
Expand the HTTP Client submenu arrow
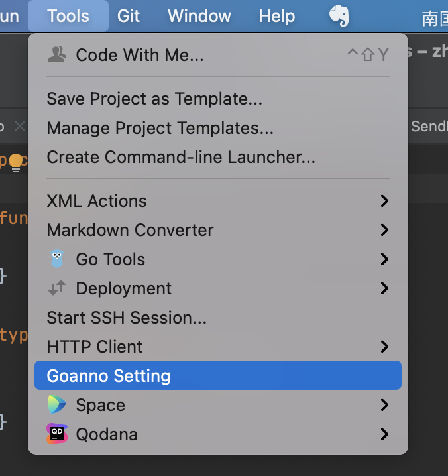pos(384,347)
